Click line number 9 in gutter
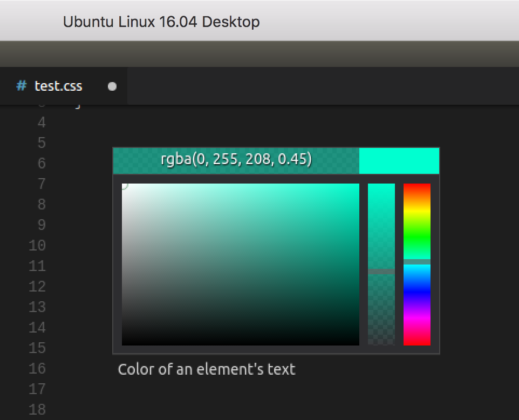 tap(42, 225)
